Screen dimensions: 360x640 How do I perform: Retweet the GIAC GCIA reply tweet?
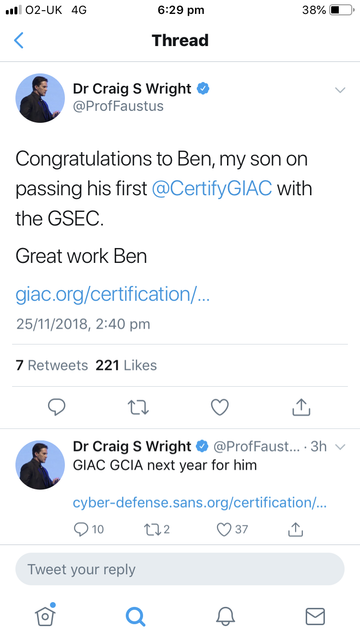tap(157, 529)
